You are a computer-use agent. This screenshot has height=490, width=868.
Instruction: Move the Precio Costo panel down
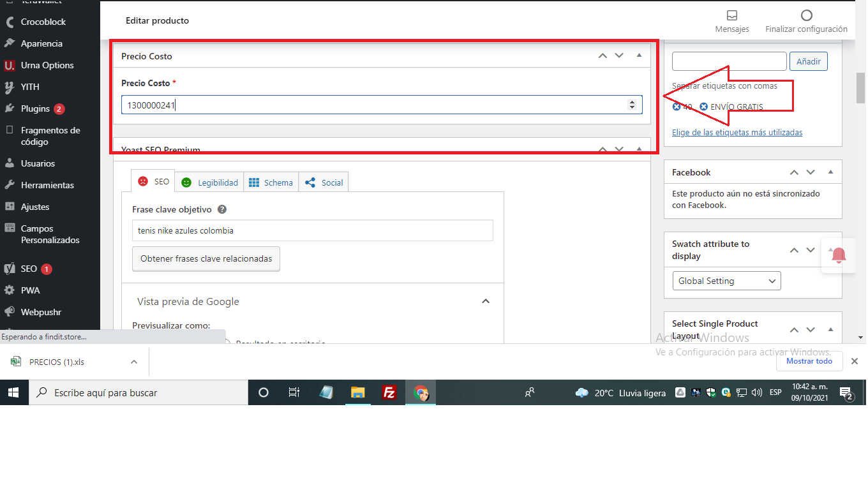[619, 56]
